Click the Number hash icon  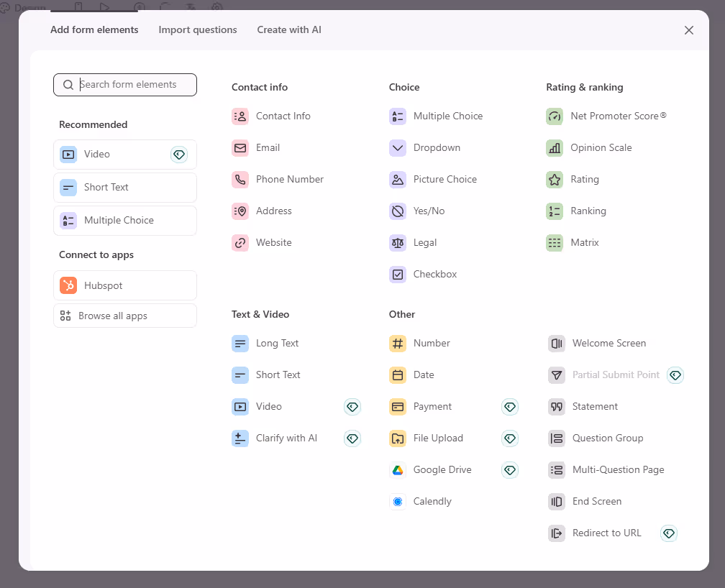(398, 344)
